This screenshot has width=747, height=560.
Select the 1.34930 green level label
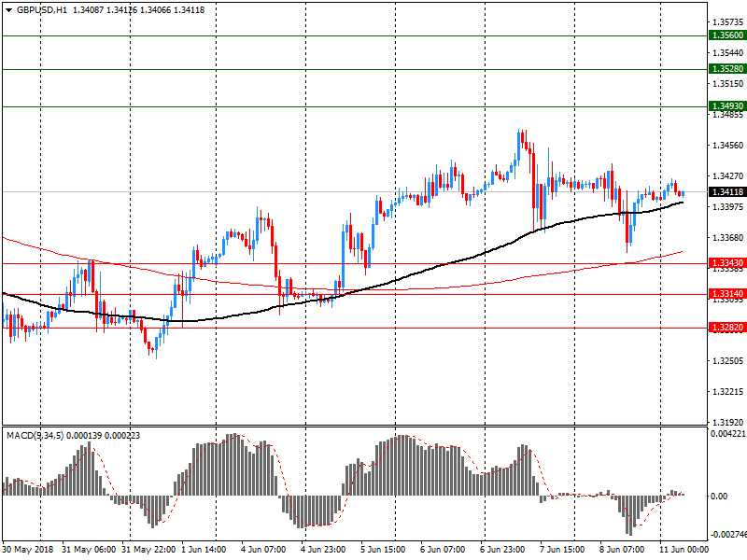(727, 106)
